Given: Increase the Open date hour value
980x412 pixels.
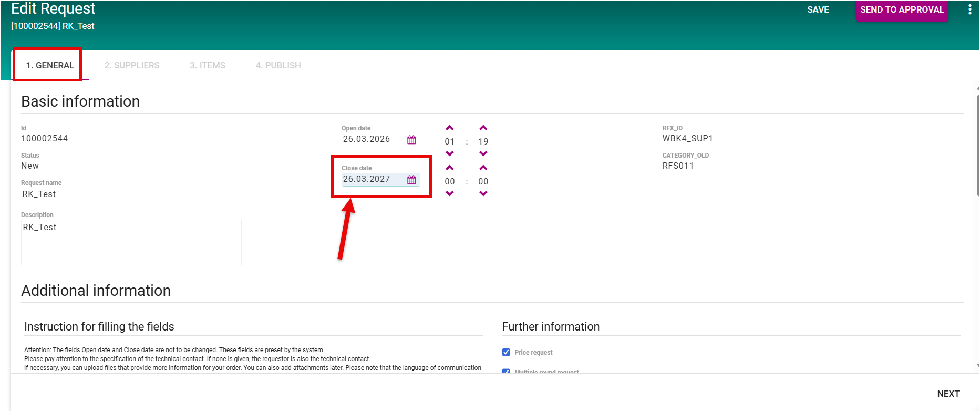Looking at the screenshot, I should pos(450,128).
